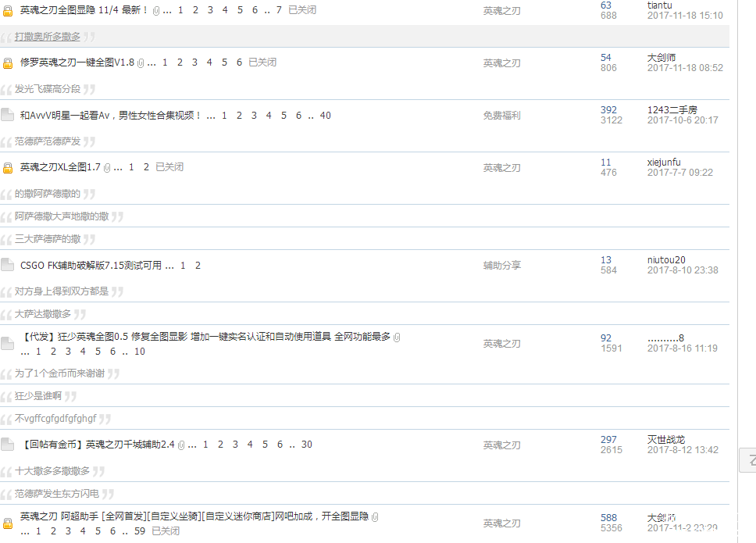Open thread 【回帖有金币】英魂之刃千城辅助2.4
Viewport: 756px width, 543px height.
tap(98, 444)
